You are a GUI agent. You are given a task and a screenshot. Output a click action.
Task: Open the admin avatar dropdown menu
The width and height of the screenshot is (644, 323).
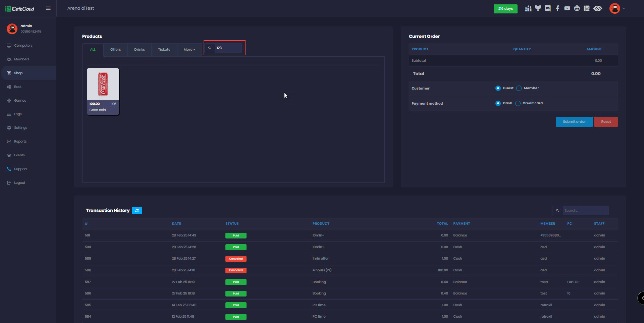[x=617, y=8]
